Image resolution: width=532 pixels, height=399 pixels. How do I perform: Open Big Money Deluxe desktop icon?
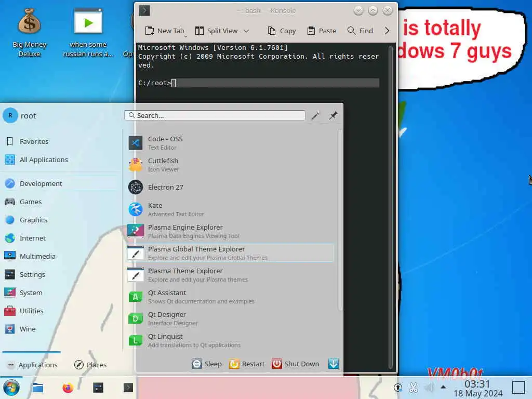click(x=30, y=33)
